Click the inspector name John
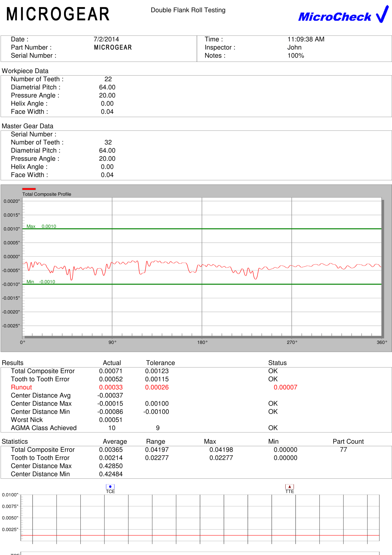392x555 pixels. [x=294, y=47]
